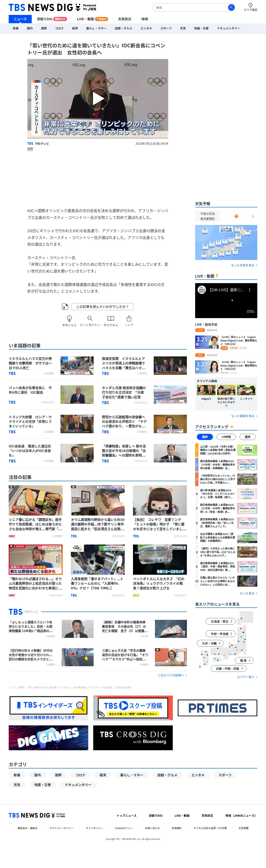Image resolution: width=266 pixels, height=868 pixels.
Task: Open the PR TIMES banner
Action: tap(218, 708)
